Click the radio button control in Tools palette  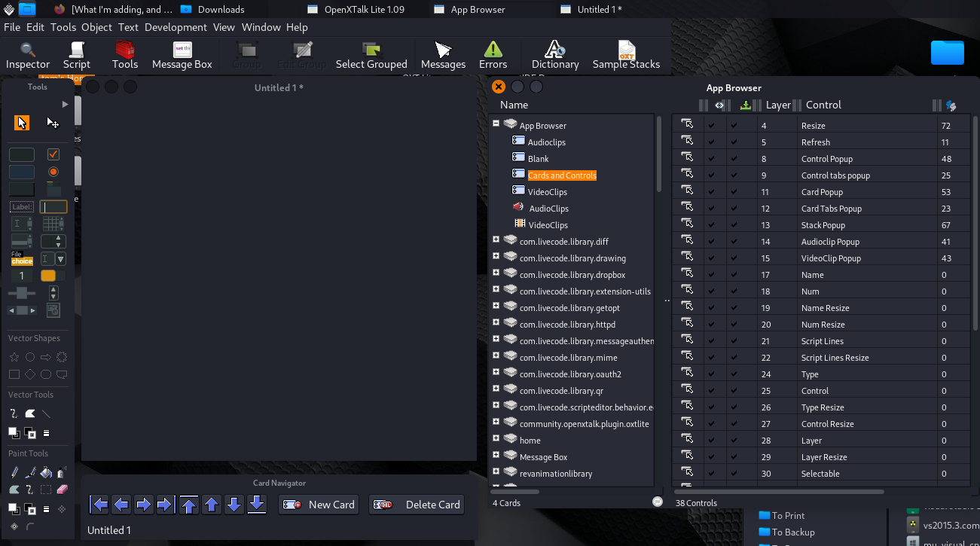pyautogui.click(x=53, y=172)
